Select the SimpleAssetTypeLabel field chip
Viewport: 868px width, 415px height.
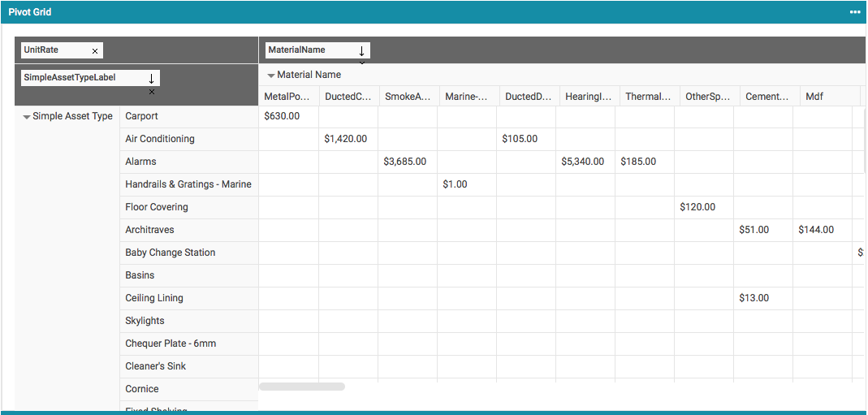point(90,78)
